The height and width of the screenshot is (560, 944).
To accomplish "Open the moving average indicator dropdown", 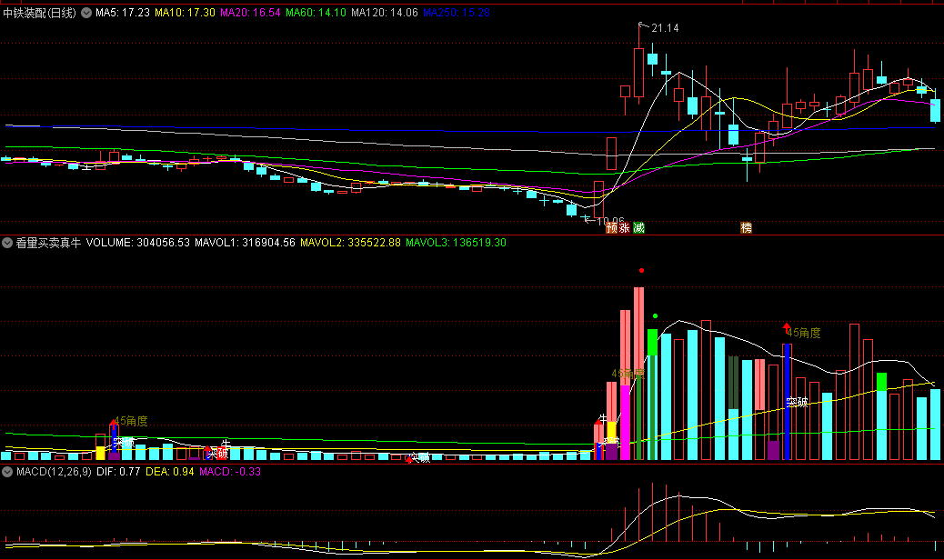I will (x=86, y=13).
